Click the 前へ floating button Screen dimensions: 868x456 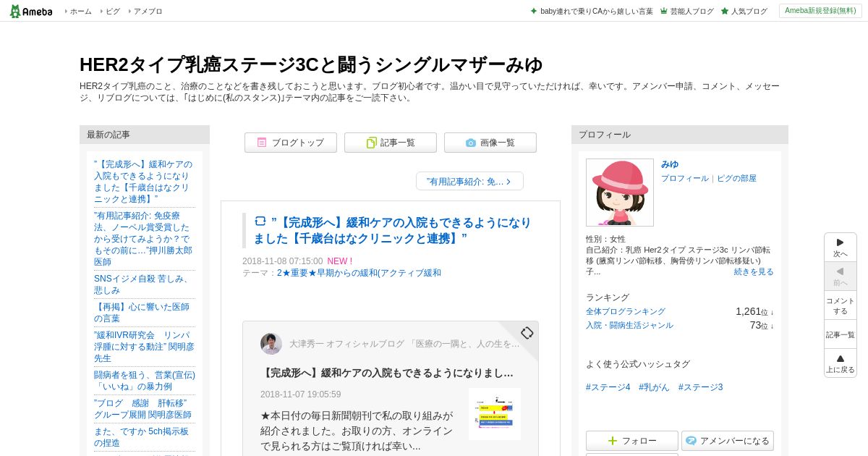[841, 276]
